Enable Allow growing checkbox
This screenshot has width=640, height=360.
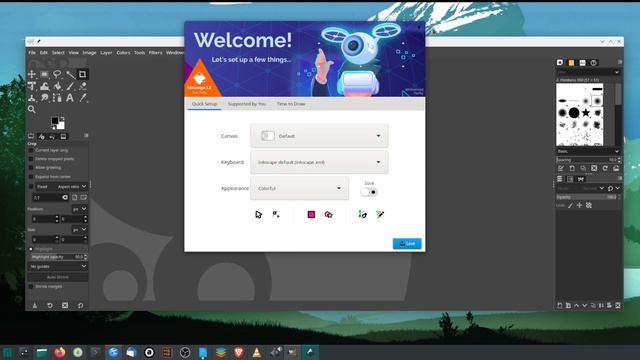31,167
